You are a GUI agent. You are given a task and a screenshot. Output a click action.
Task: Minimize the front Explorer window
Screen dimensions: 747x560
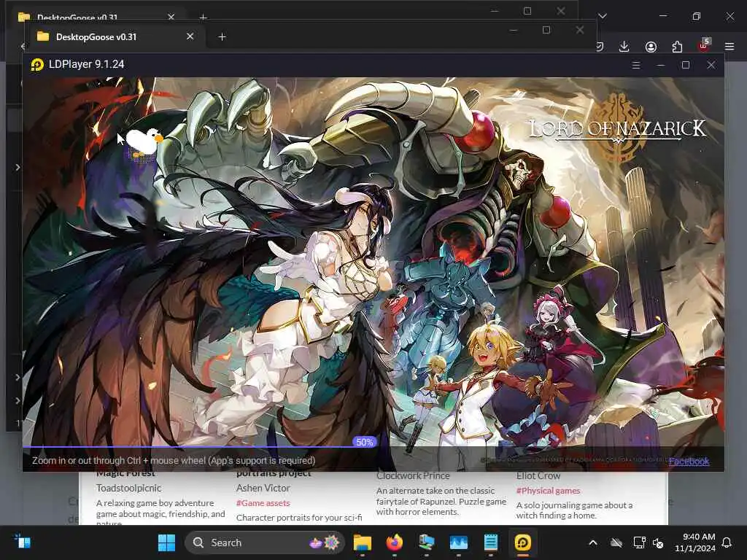tap(513, 30)
